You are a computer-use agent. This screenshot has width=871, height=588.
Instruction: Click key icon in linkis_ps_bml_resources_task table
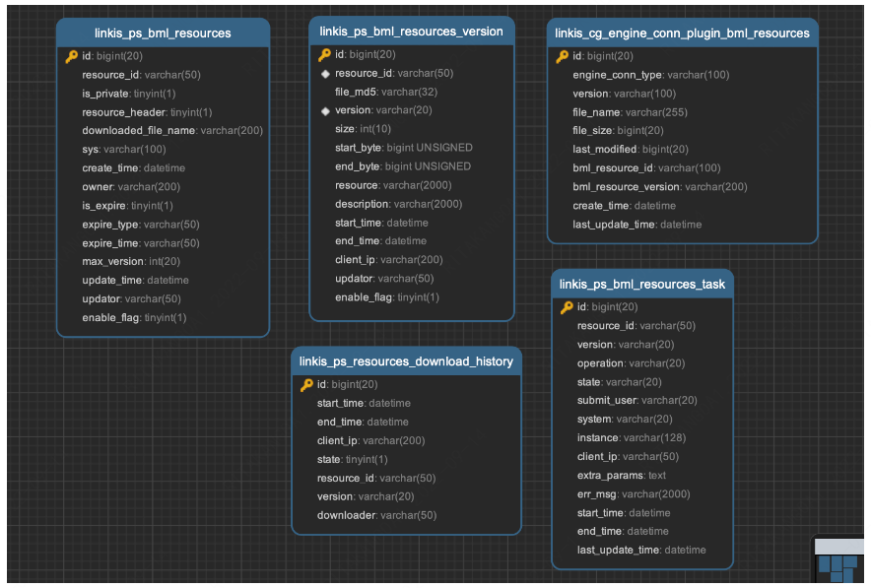pyautogui.click(x=567, y=307)
